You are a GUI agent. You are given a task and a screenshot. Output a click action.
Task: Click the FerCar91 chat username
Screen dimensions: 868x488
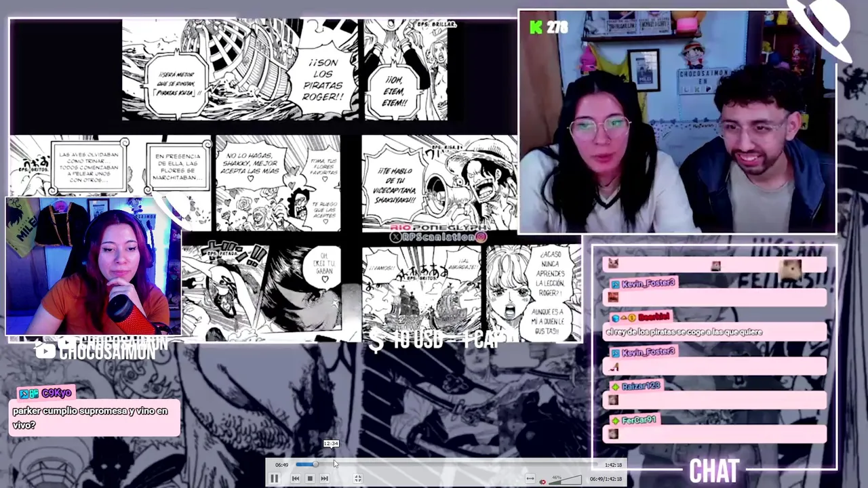[639, 420]
